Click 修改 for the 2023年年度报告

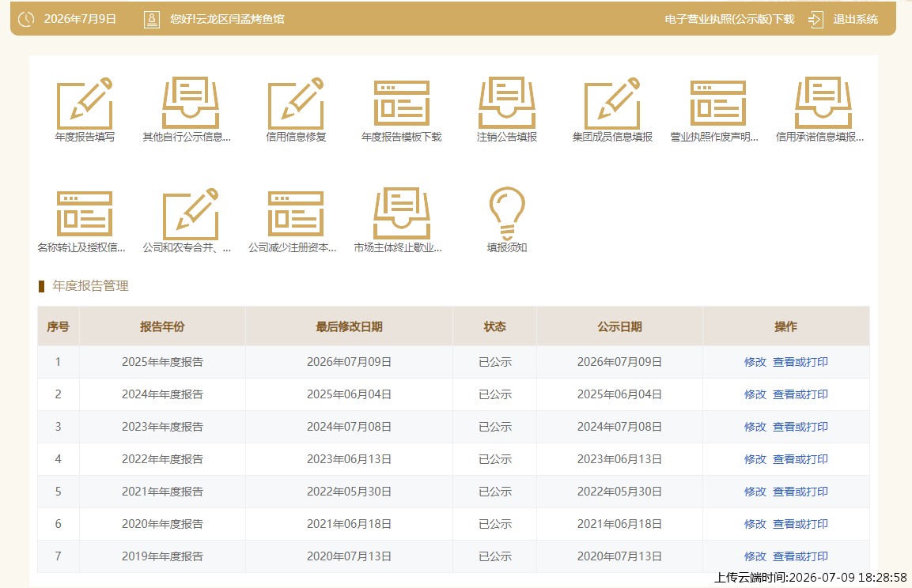755,427
